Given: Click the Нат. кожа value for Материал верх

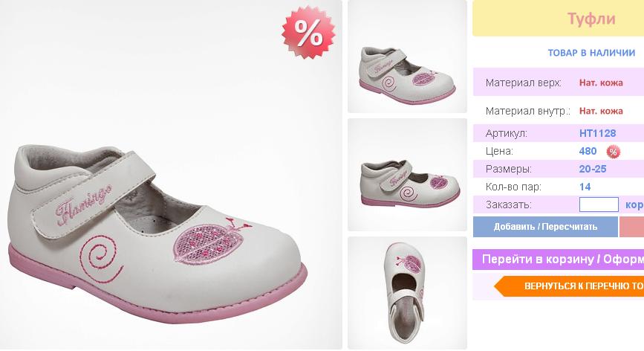Looking at the screenshot, I should (601, 83).
